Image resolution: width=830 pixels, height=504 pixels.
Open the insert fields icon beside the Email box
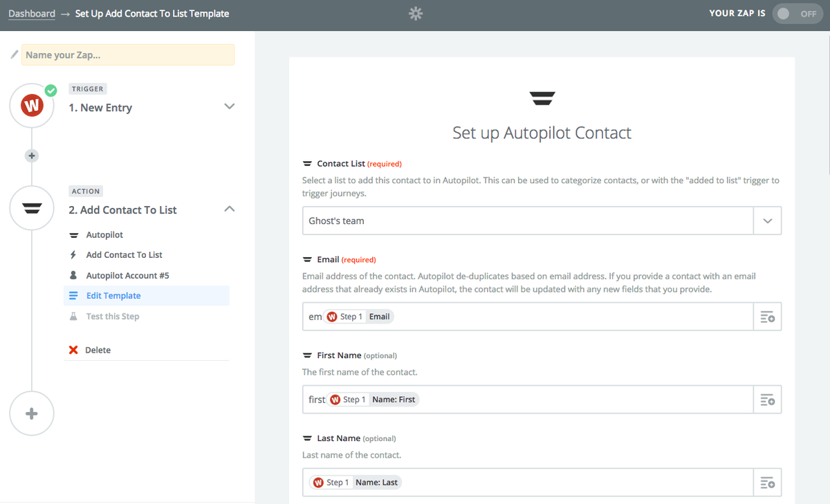pyautogui.click(x=768, y=317)
